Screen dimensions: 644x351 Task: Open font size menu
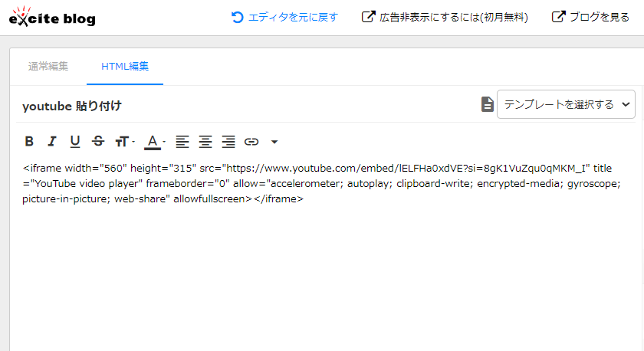pyautogui.click(x=125, y=142)
